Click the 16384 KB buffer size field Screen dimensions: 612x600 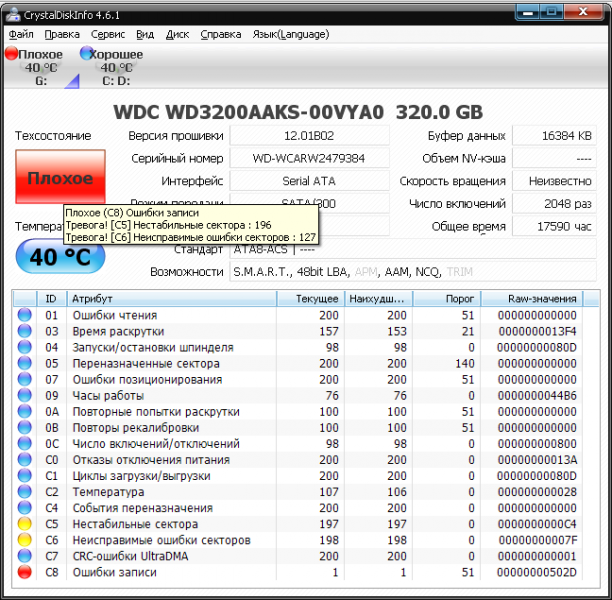[554, 136]
